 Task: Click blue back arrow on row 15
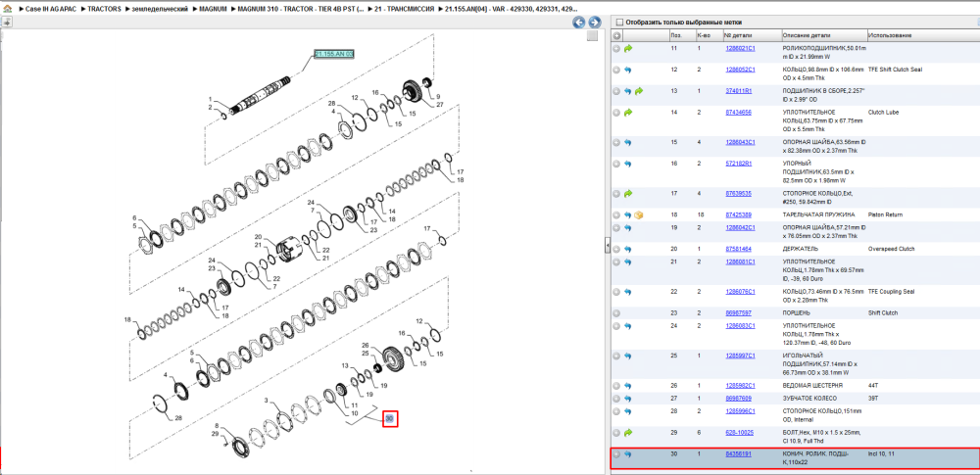[x=628, y=142]
